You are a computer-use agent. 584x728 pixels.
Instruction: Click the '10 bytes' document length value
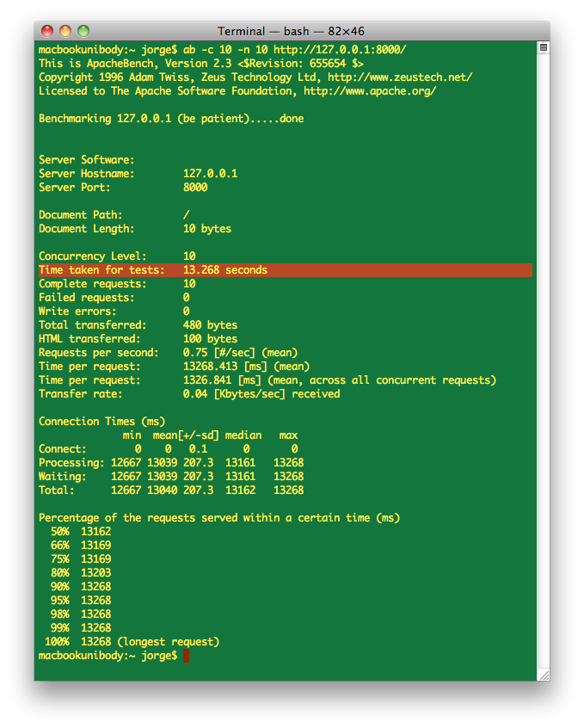pos(207,229)
